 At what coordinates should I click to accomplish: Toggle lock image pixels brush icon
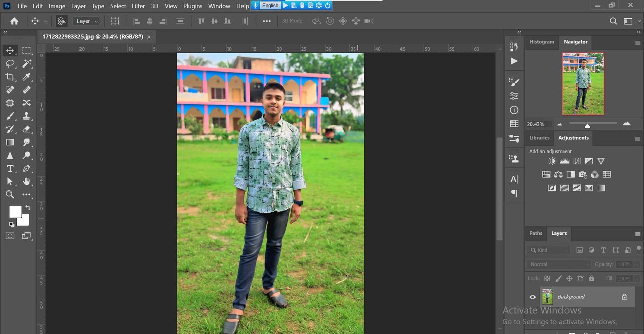click(558, 279)
